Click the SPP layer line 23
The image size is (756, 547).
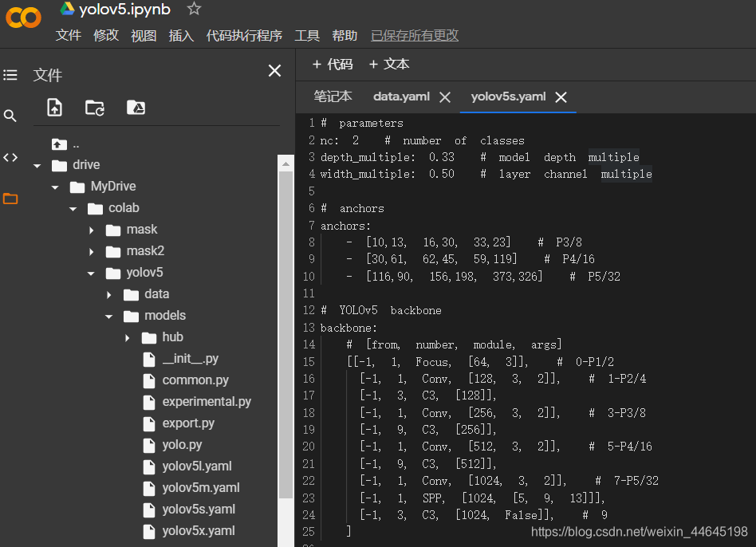pyautogui.click(x=482, y=498)
